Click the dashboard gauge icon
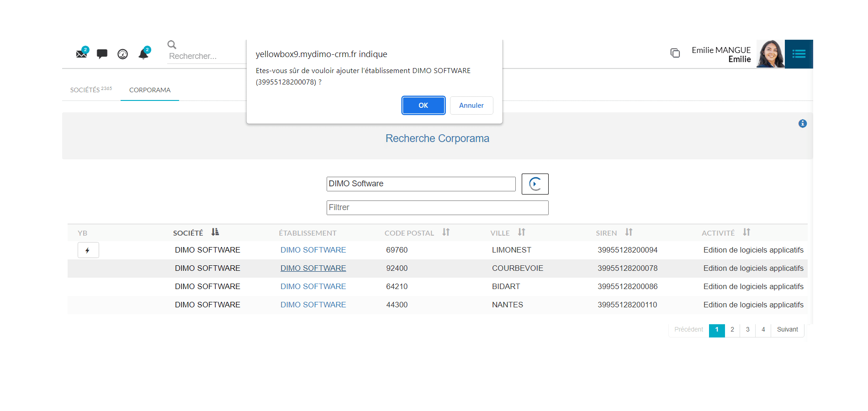Viewport: 868px width, 411px height. 122,54
